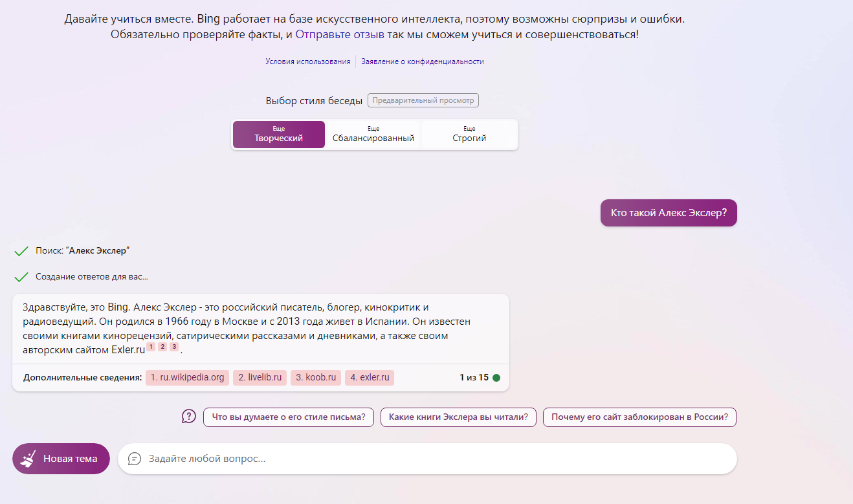Click checkmark beside Создание ответов для вас
Image resolution: width=853 pixels, height=504 pixels.
[21, 277]
